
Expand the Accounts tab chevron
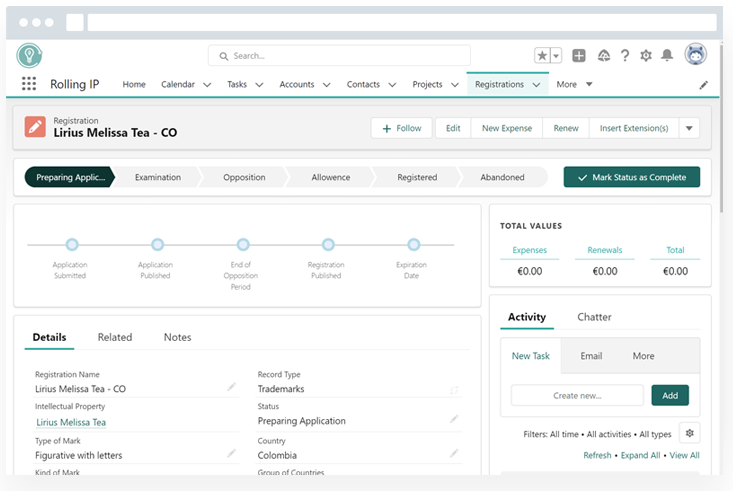coord(327,85)
